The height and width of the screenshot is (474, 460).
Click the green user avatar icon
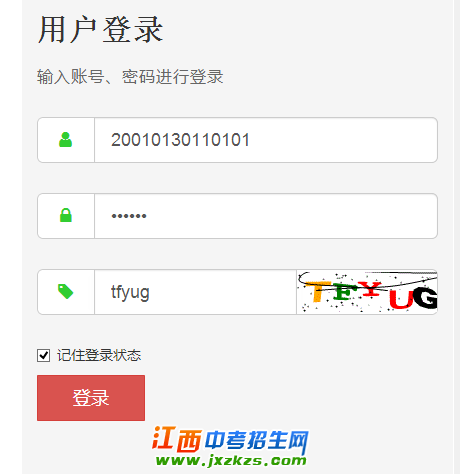[x=65, y=140]
